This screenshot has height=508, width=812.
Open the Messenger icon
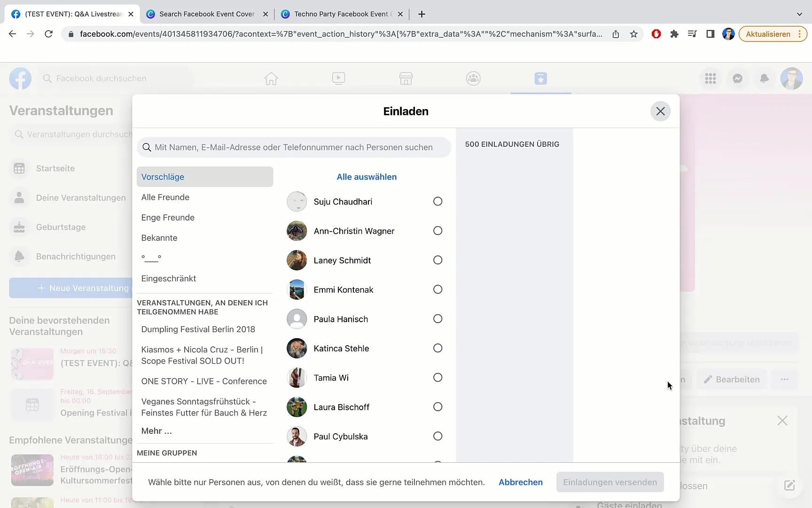tap(738, 79)
